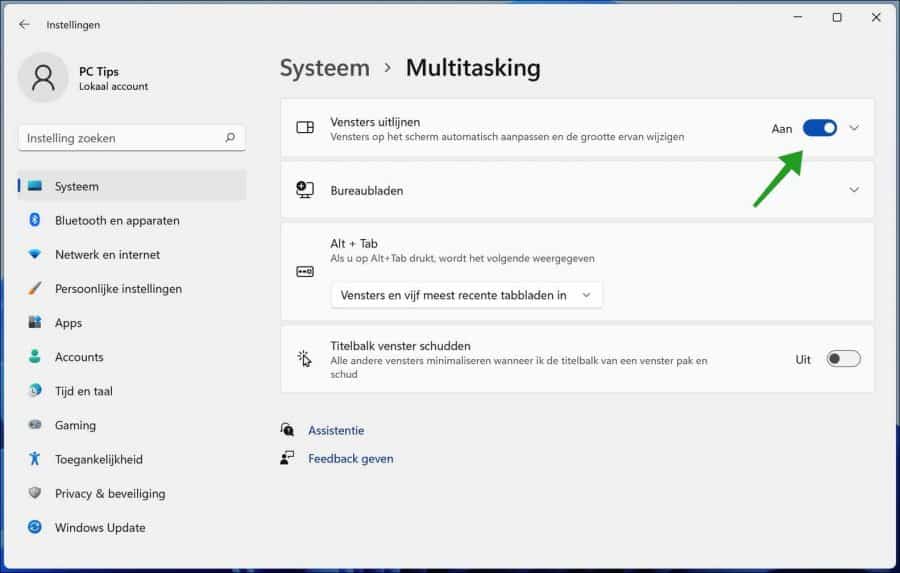Open the Systeem category in the sidebar
Image resolution: width=900 pixels, height=573 pixels.
point(132,186)
